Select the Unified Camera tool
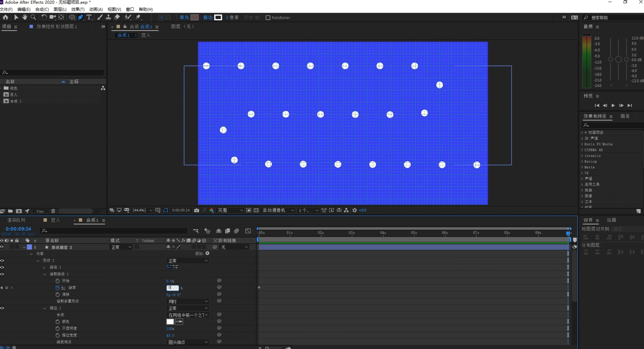Viewport: 644px width, 349px height. 52,17
